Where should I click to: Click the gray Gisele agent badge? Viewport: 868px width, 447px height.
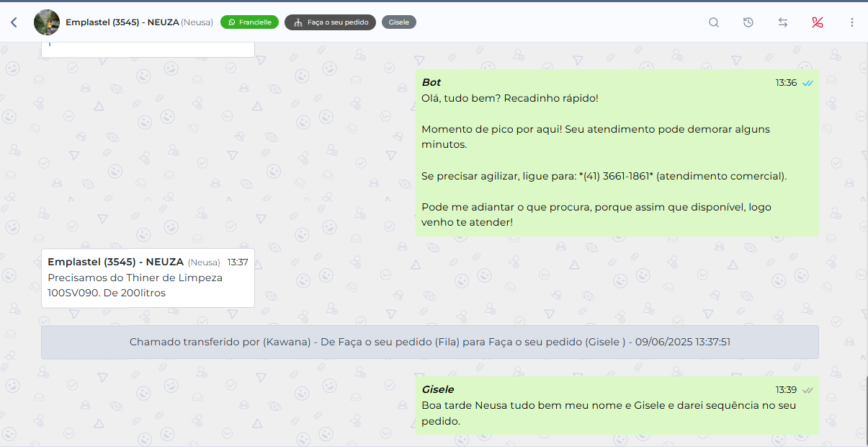click(398, 22)
